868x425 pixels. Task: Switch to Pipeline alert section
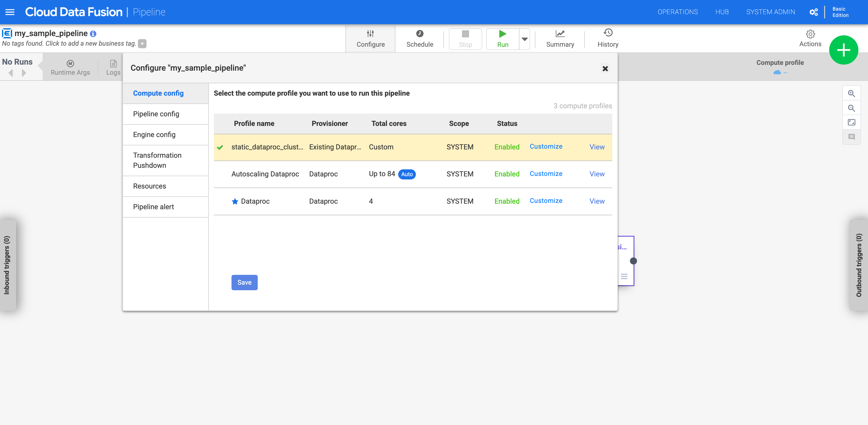154,206
